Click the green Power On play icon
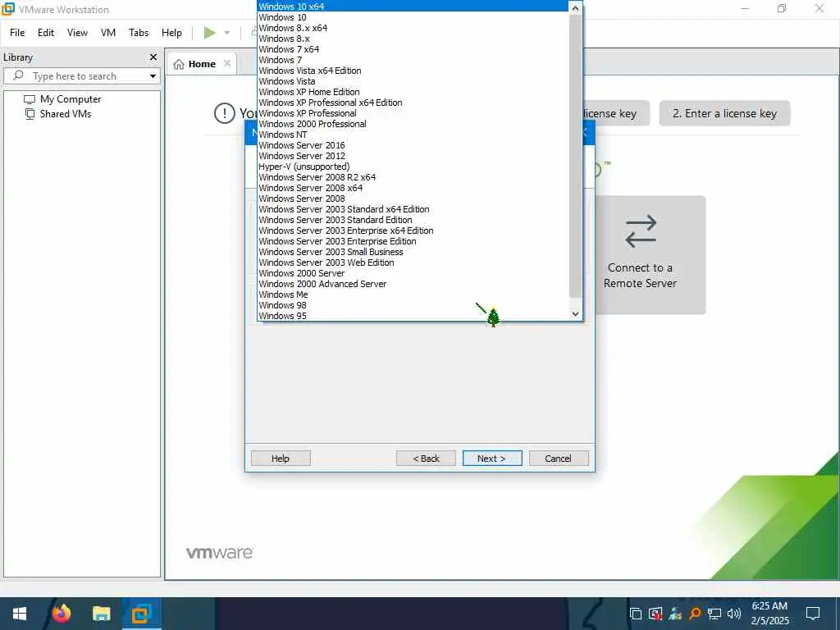 tap(209, 33)
